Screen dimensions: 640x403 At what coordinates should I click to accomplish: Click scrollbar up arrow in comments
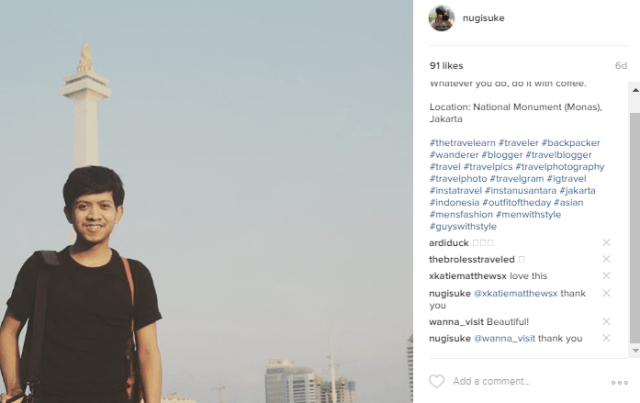click(635, 90)
